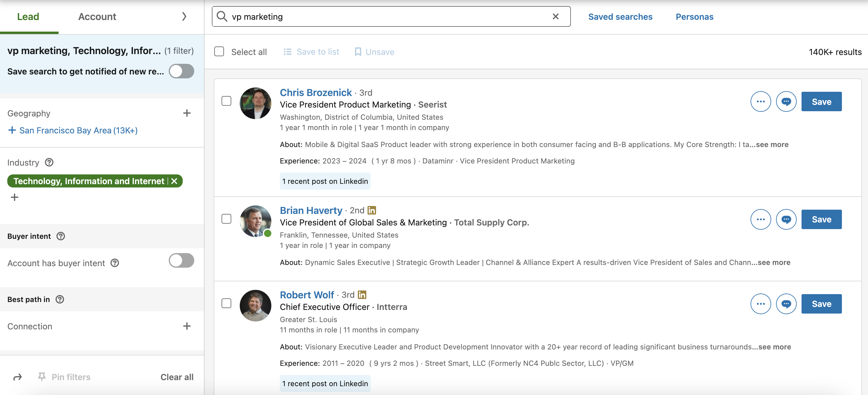Screen dimensions: 868x395
Task: Open Robert Wolf's profile name link
Action: 307,295
